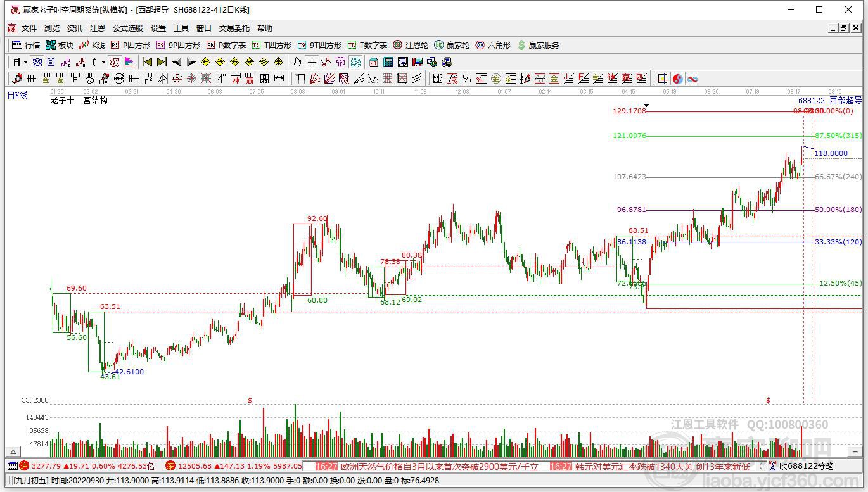
Task: Click the red and blue floppy-disk save icon
Action: 418,62
